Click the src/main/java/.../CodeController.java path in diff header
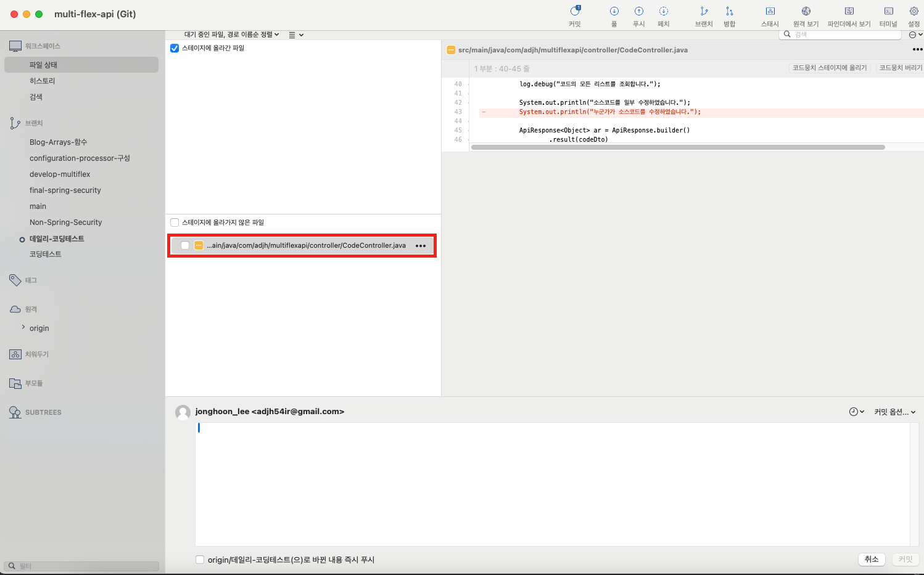924x575 pixels. 573,50
